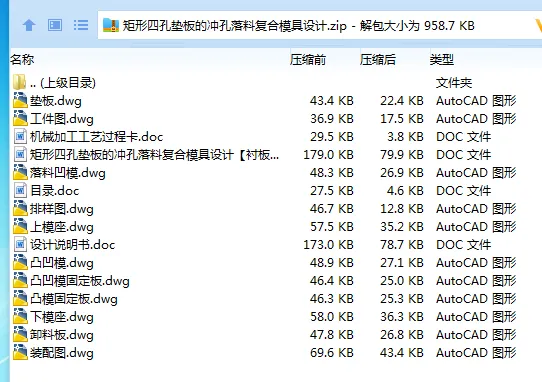Click the icon of 工件图.dwg
Screen dimensions: 542x382
tap(20, 118)
